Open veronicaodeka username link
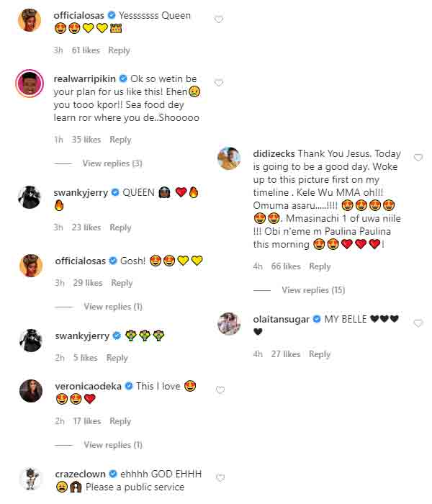This screenshot has width=432, height=504. coord(88,386)
